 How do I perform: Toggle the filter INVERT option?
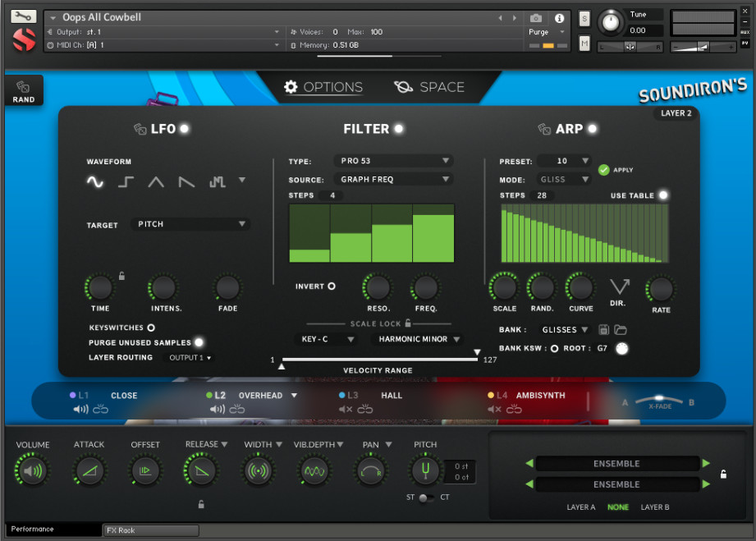tap(332, 287)
